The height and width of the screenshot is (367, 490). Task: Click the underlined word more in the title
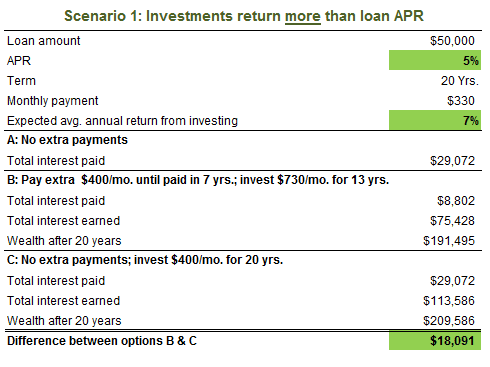(303, 16)
